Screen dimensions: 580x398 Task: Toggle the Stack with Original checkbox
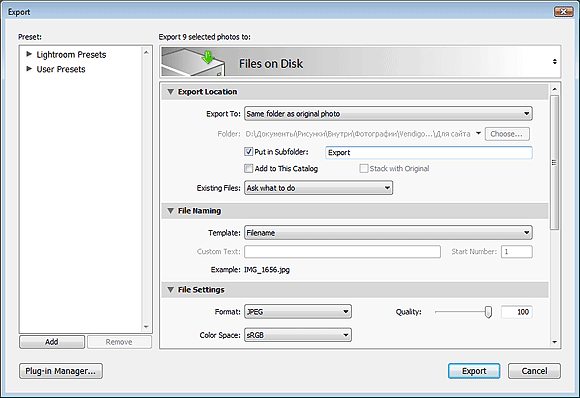[x=364, y=168]
